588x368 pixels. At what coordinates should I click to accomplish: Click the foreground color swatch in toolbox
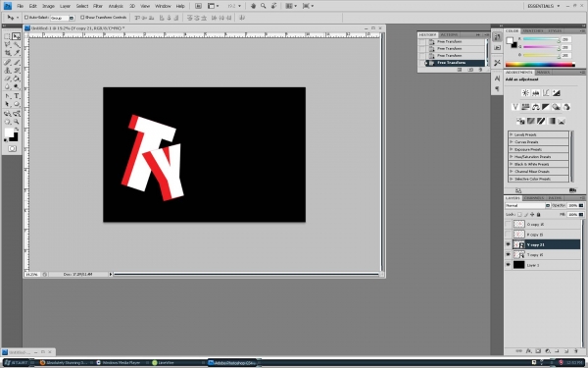10,132
